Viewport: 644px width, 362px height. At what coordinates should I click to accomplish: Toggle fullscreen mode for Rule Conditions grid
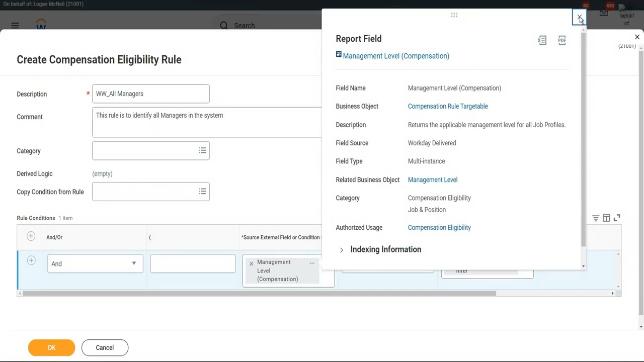(617, 218)
